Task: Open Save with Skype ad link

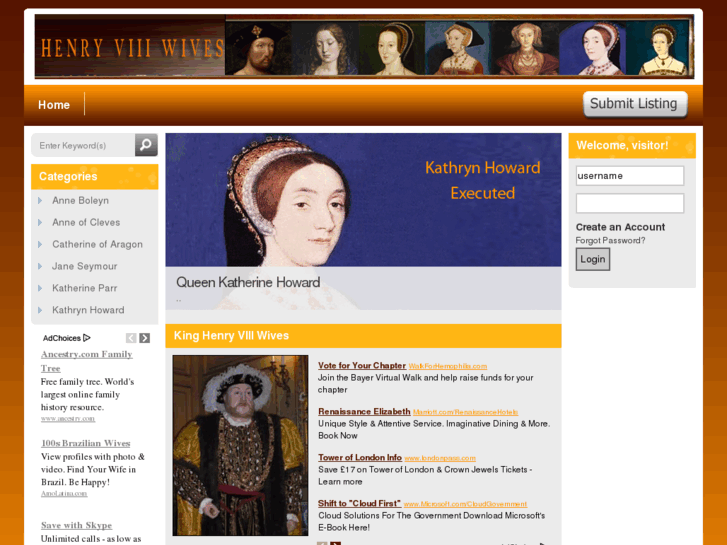Action: tap(77, 525)
